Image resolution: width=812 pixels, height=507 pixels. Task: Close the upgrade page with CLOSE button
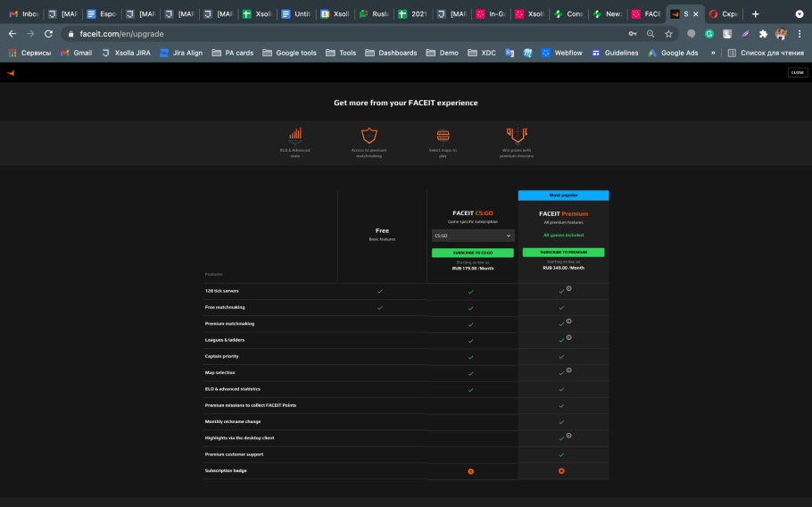[x=797, y=72]
